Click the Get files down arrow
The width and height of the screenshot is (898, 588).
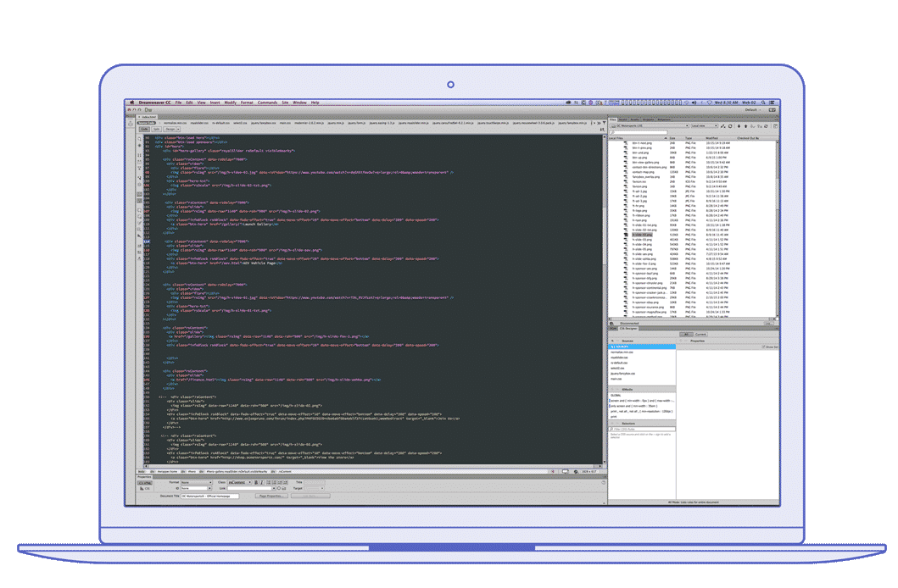tap(739, 126)
